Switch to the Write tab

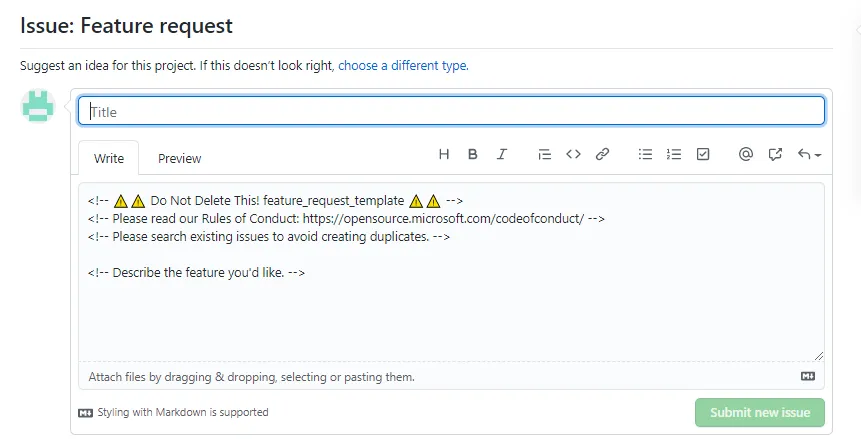(109, 158)
